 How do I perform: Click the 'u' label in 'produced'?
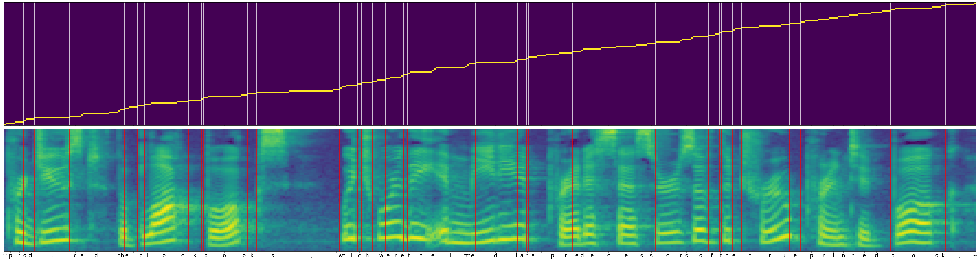pos(52,256)
